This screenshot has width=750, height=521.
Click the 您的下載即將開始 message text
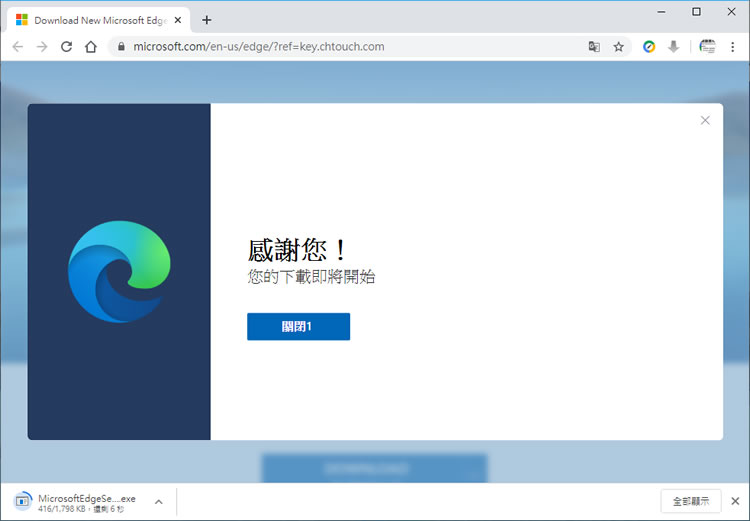tap(311, 277)
